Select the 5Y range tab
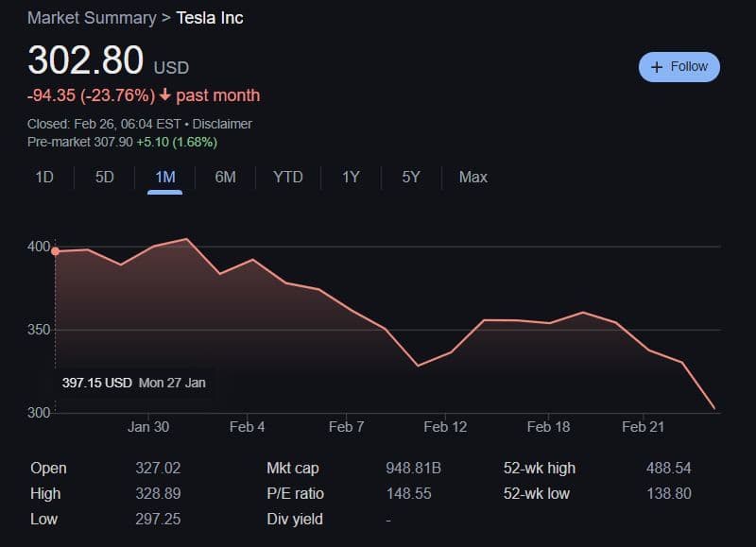 pyautogui.click(x=410, y=177)
